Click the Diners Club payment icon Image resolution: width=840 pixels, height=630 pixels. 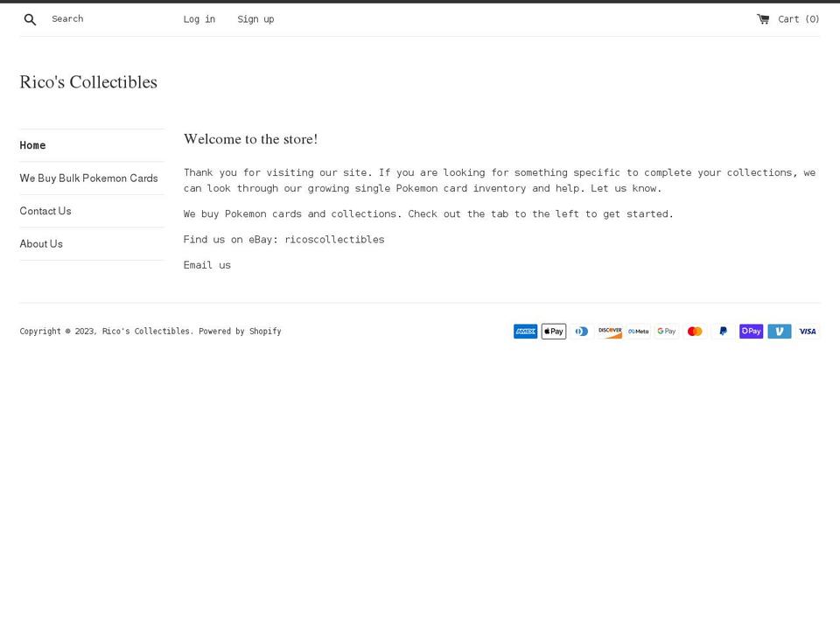[x=582, y=331]
